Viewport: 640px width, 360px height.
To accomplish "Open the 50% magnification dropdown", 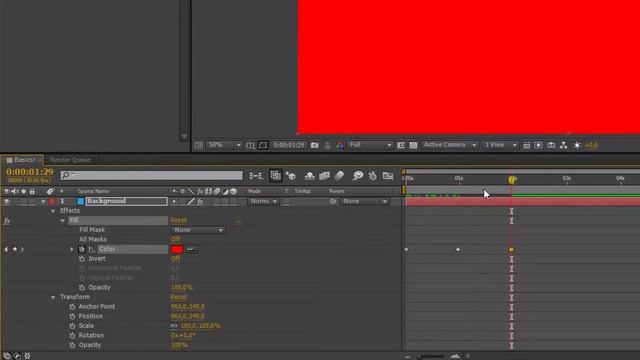I will point(224,145).
